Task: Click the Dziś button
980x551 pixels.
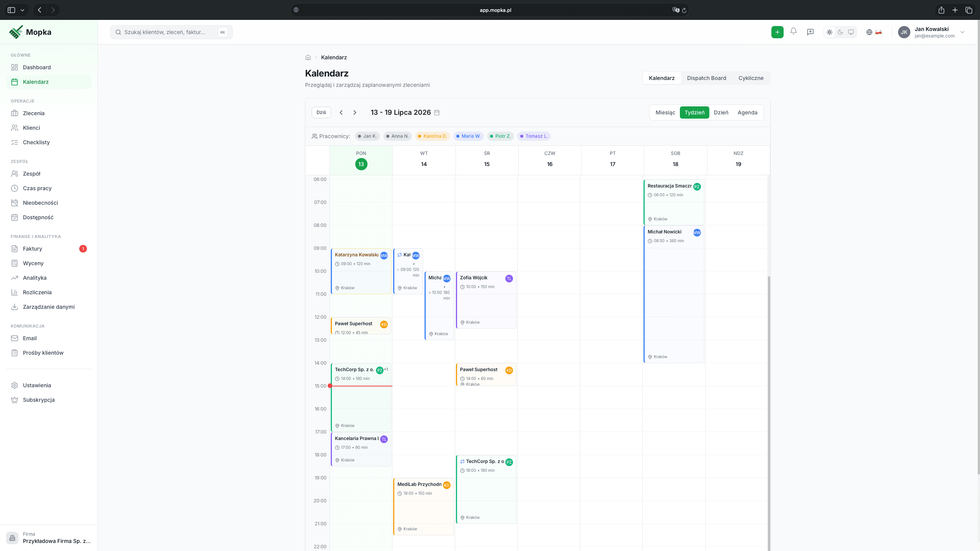Action: [x=321, y=112]
